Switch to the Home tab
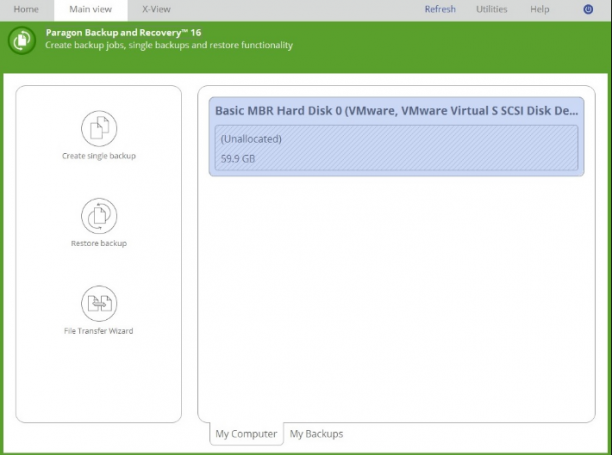Viewport: 612px width, 455px height. 26,9
